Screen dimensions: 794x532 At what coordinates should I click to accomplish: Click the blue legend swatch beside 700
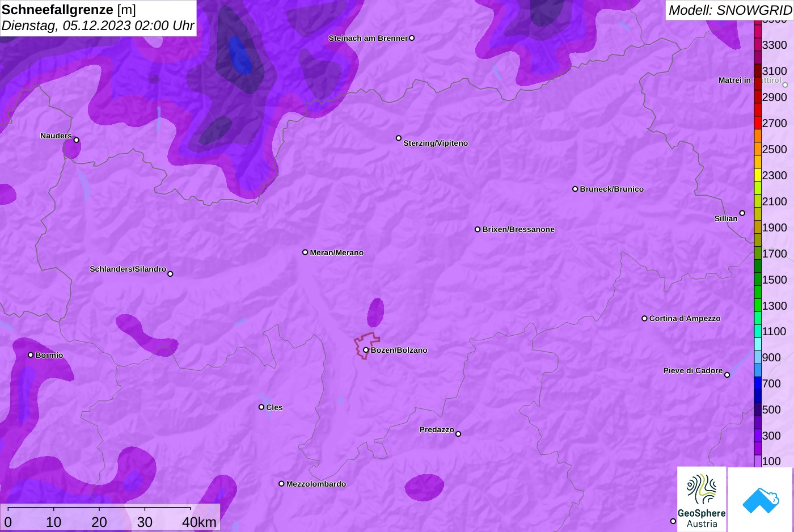pyautogui.click(x=758, y=383)
